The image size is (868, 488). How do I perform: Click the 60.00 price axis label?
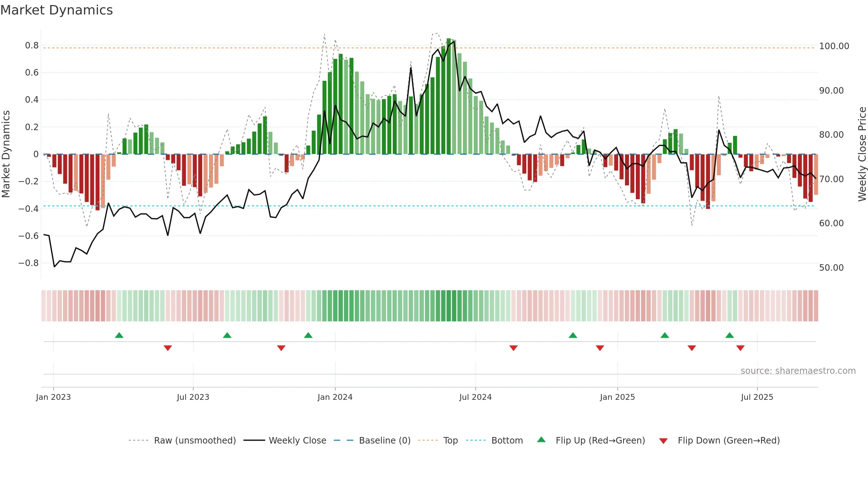tap(831, 223)
